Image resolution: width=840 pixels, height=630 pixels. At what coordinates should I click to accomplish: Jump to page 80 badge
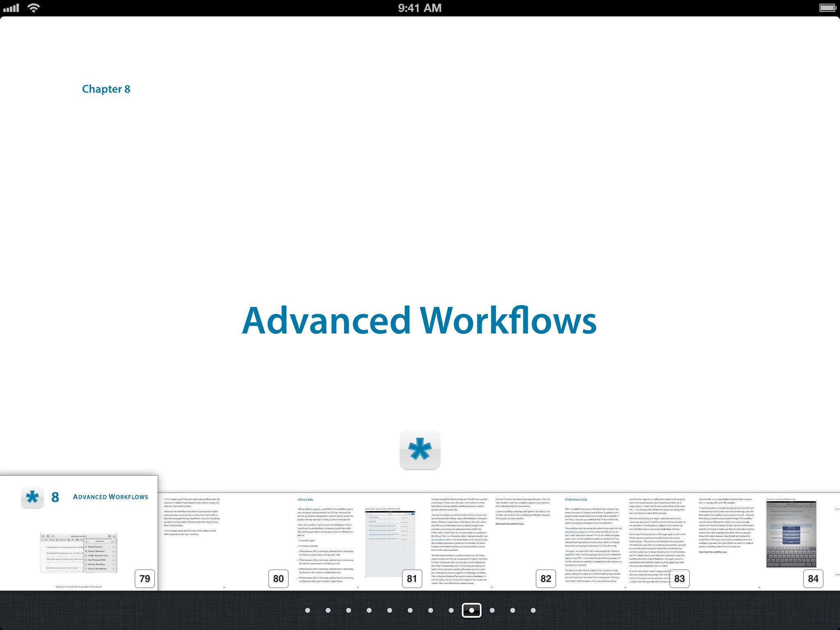[x=278, y=579]
